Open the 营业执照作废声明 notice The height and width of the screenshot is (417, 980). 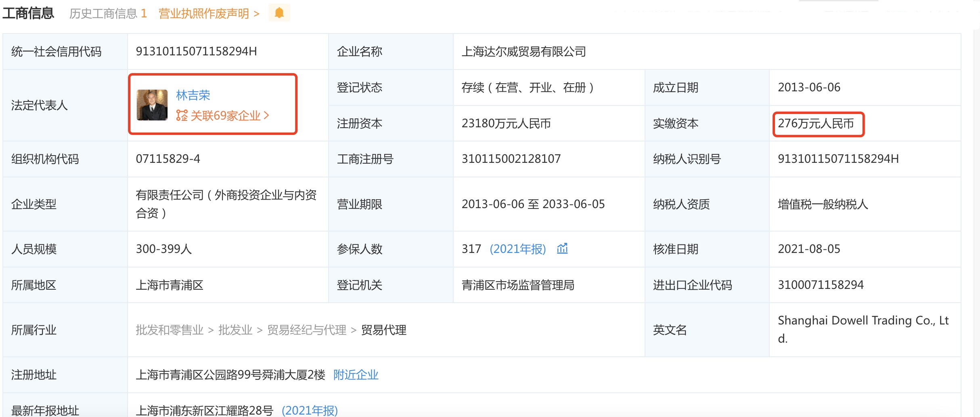[x=204, y=13]
